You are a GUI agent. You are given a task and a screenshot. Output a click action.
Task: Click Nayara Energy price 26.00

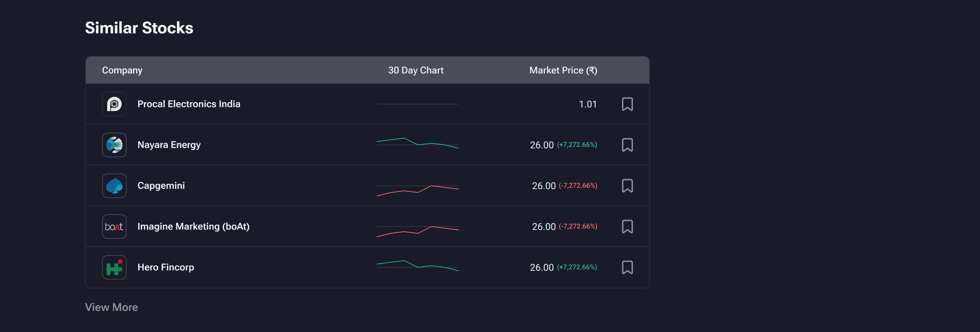542,145
